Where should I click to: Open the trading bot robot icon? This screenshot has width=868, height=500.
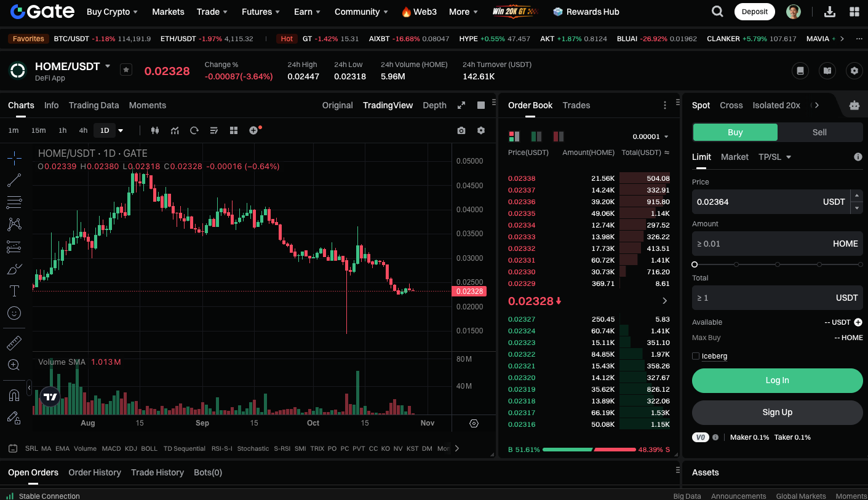tap(854, 105)
